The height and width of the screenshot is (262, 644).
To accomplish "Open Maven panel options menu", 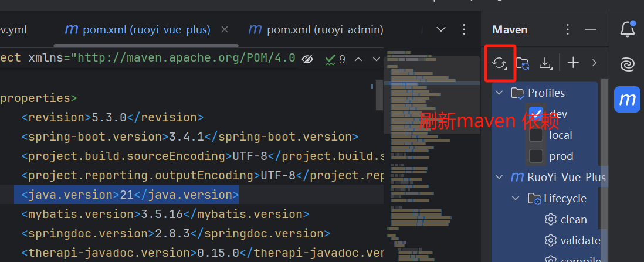I will pos(568,29).
